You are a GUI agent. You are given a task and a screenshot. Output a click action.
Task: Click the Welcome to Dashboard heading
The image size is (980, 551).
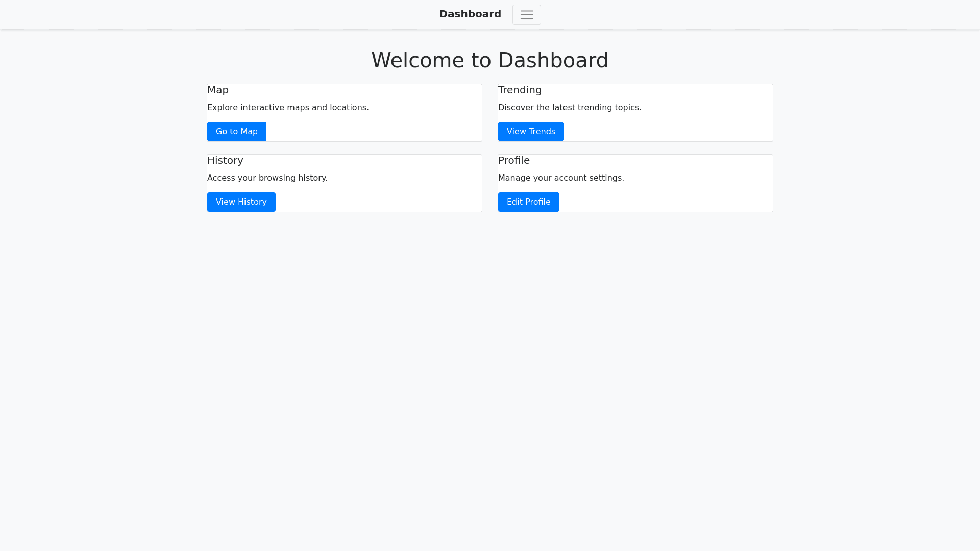(x=489, y=60)
